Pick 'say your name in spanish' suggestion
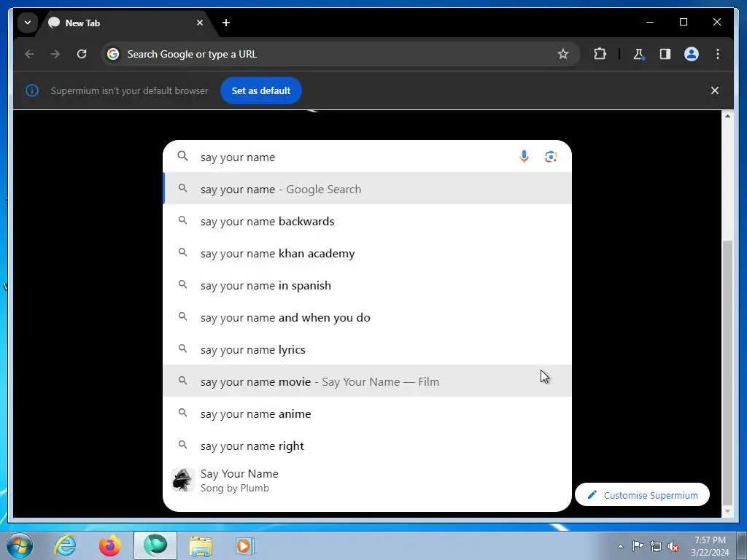 tap(367, 285)
